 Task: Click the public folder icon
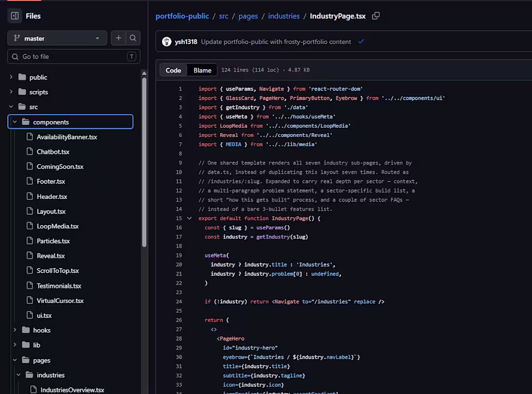pos(22,77)
